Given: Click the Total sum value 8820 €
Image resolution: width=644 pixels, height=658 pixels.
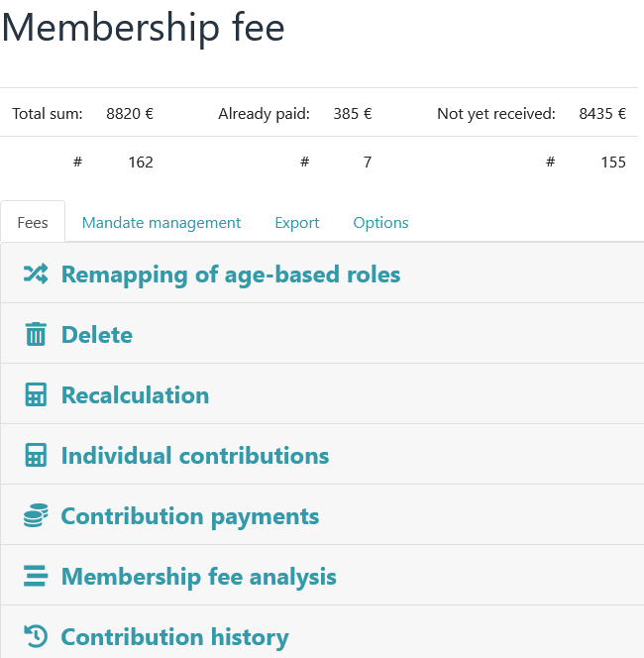Looking at the screenshot, I should click(x=130, y=114).
